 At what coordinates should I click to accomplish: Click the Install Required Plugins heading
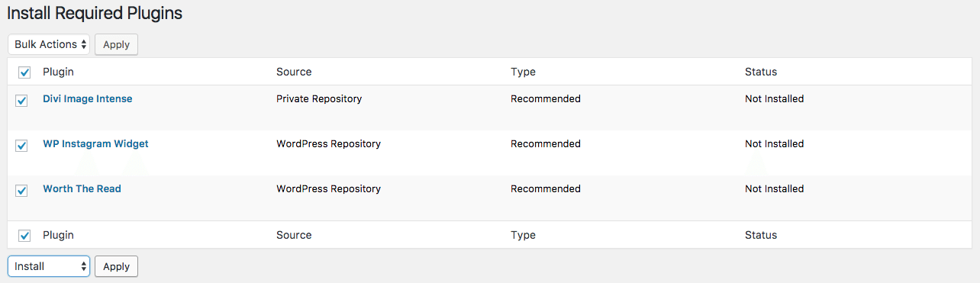(95, 13)
